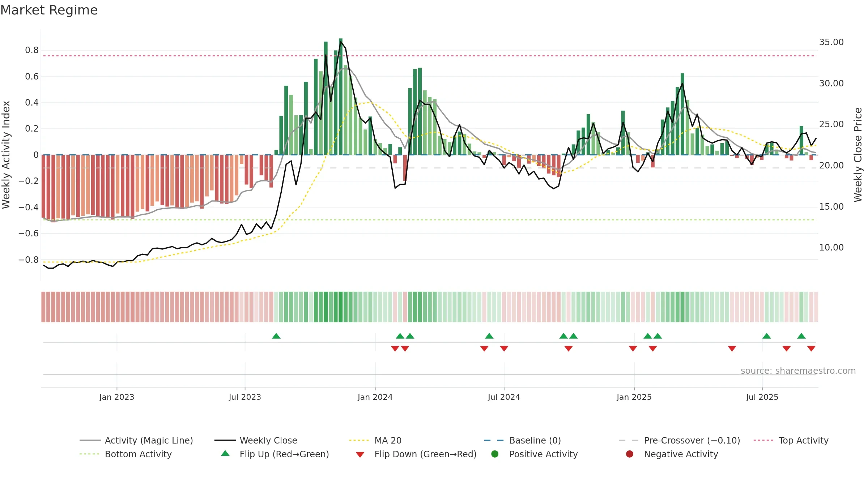
Task: Click the Jan 2024 x-axis label
Action: 375,397
